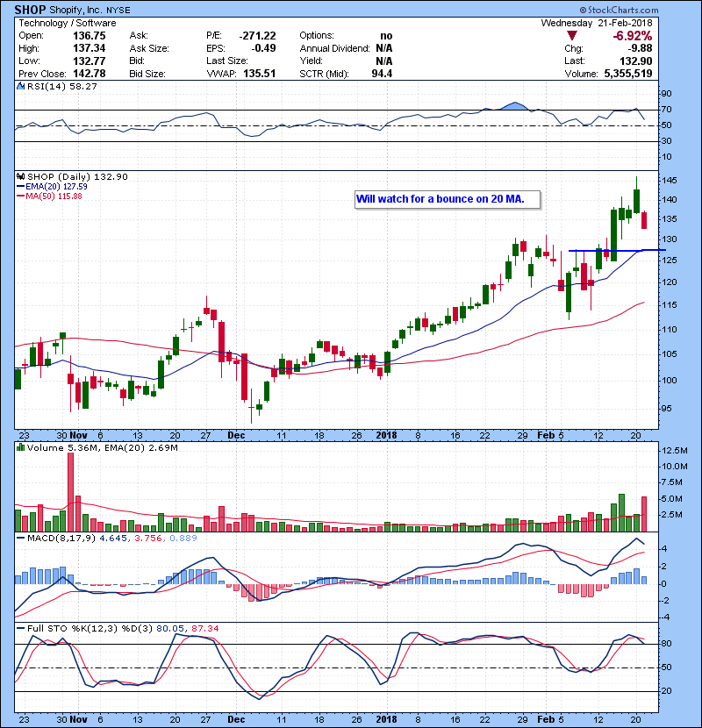This screenshot has height=728, width=702.
Task: Click the 'Annual Dividend:' label
Action: 334,48
